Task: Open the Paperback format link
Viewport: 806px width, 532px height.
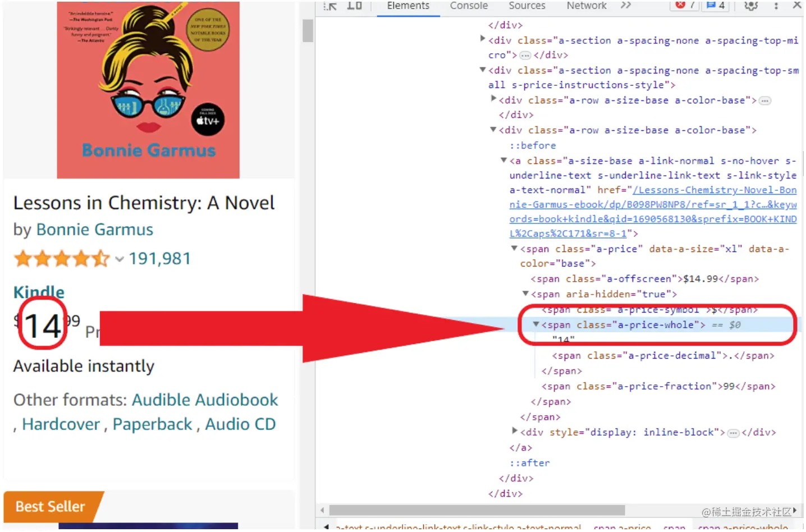Action: [153, 424]
